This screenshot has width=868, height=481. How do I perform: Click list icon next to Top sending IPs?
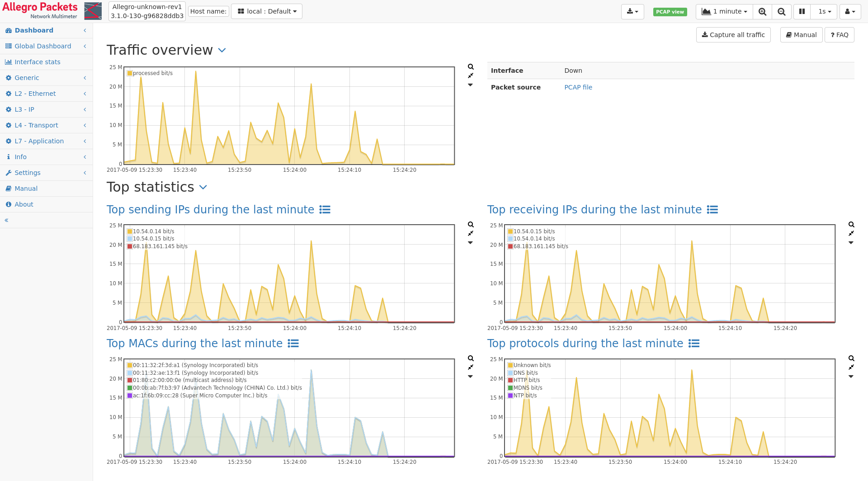tap(325, 210)
